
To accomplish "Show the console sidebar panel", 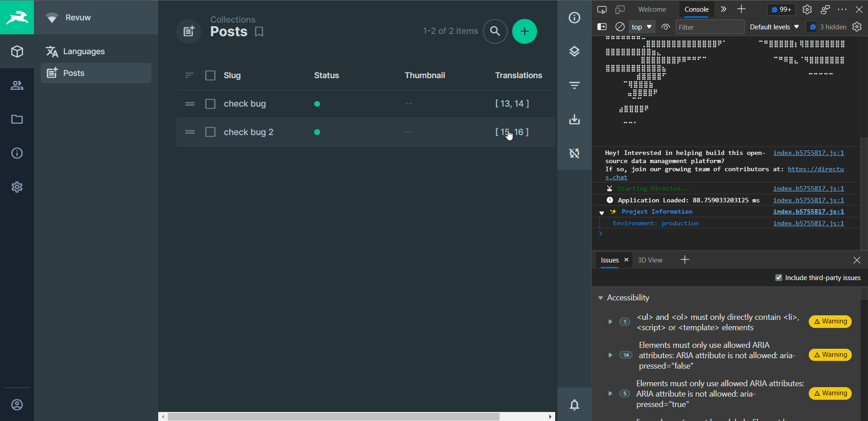I will tap(602, 27).
